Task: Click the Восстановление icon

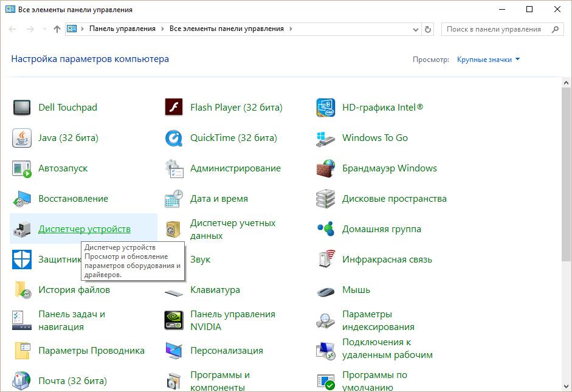Action: point(22,199)
